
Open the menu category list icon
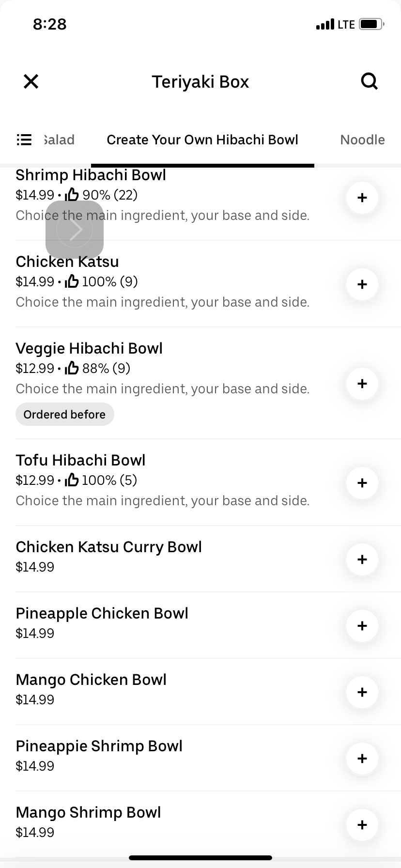tap(24, 140)
